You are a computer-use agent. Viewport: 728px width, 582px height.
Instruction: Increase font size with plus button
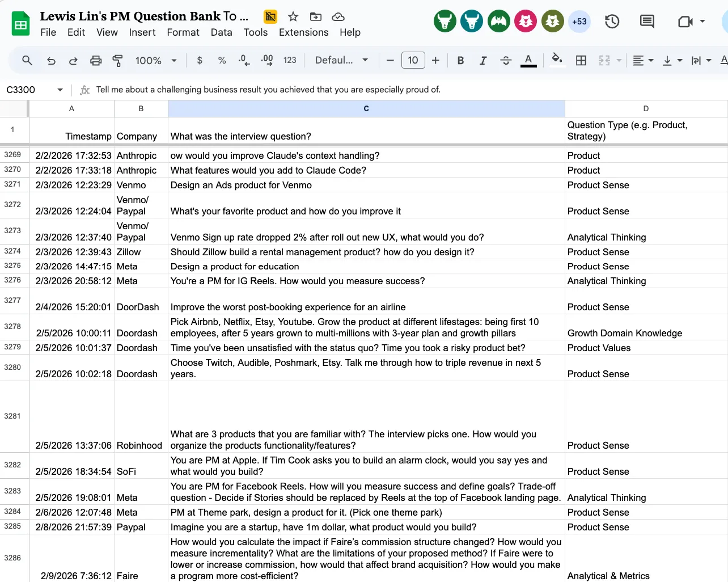click(x=435, y=60)
